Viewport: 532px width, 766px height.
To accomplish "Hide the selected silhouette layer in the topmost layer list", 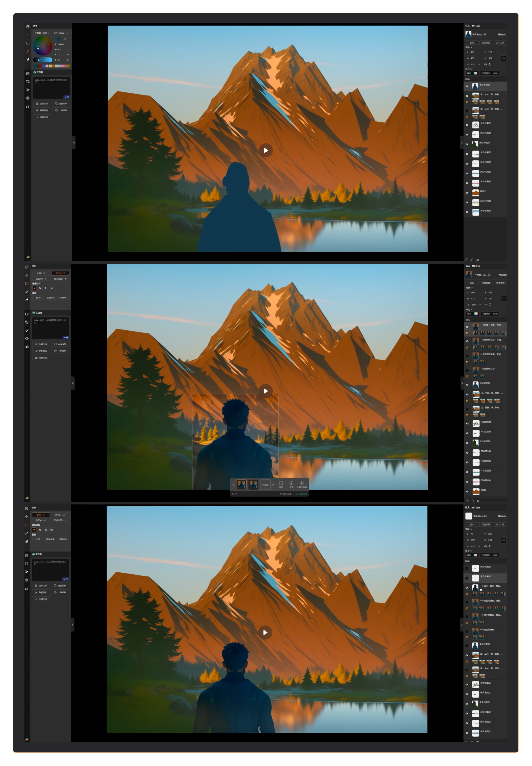I will (x=467, y=86).
